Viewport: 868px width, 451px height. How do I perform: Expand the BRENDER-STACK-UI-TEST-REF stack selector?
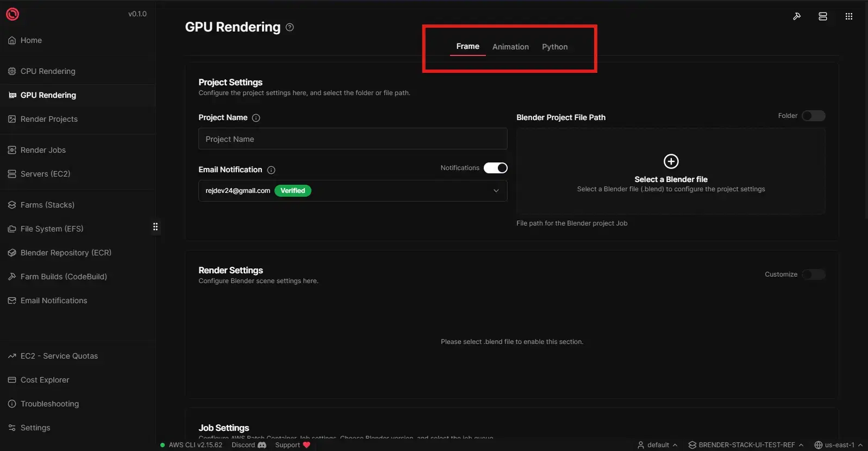pos(746,445)
